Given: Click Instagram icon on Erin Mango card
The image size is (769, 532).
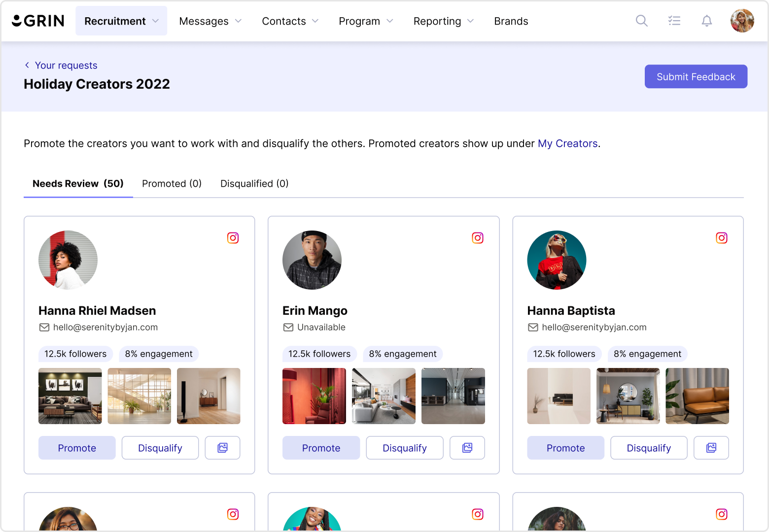Looking at the screenshot, I should [478, 238].
